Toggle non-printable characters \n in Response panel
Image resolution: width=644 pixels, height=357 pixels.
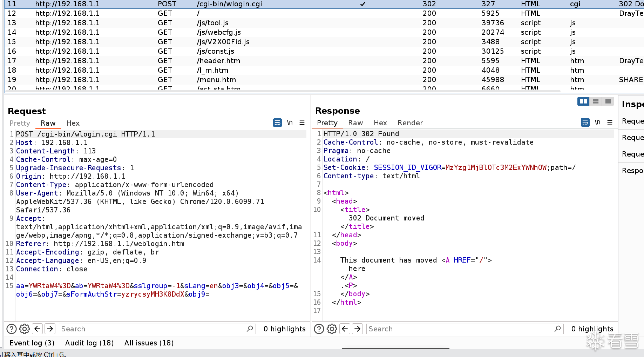[x=598, y=122]
